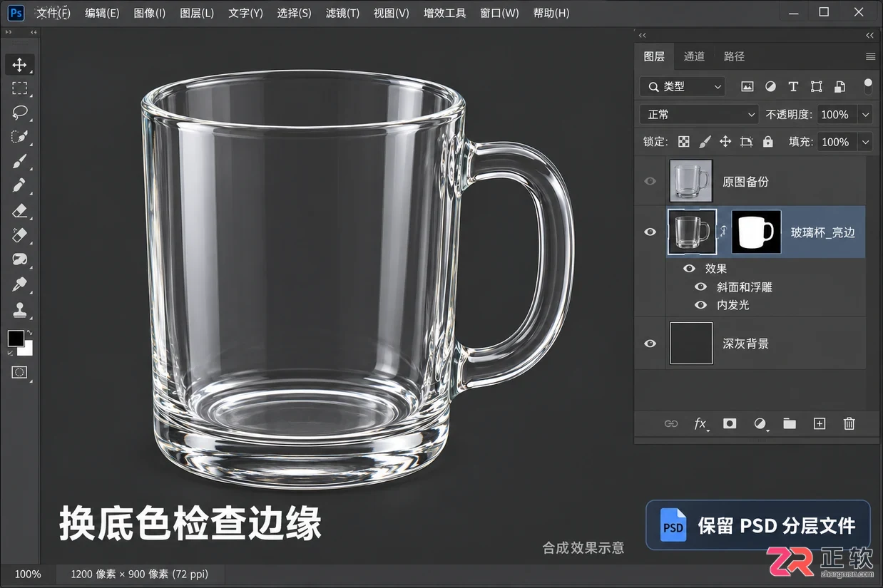Switch to the 路径 tab
The height and width of the screenshot is (588, 883).
[x=734, y=56]
